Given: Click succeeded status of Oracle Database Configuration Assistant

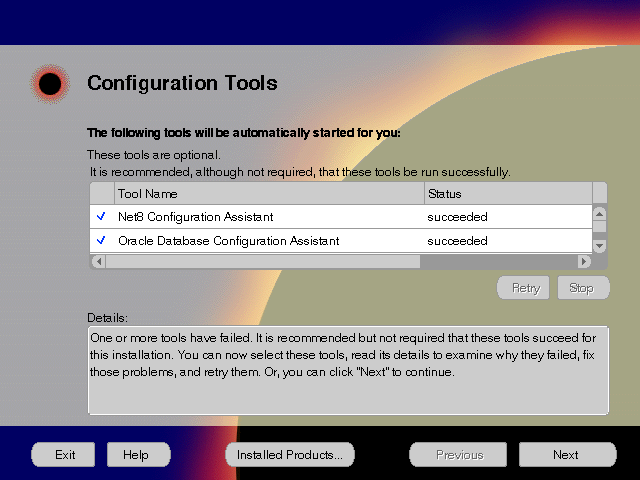Looking at the screenshot, I should click(457, 241).
